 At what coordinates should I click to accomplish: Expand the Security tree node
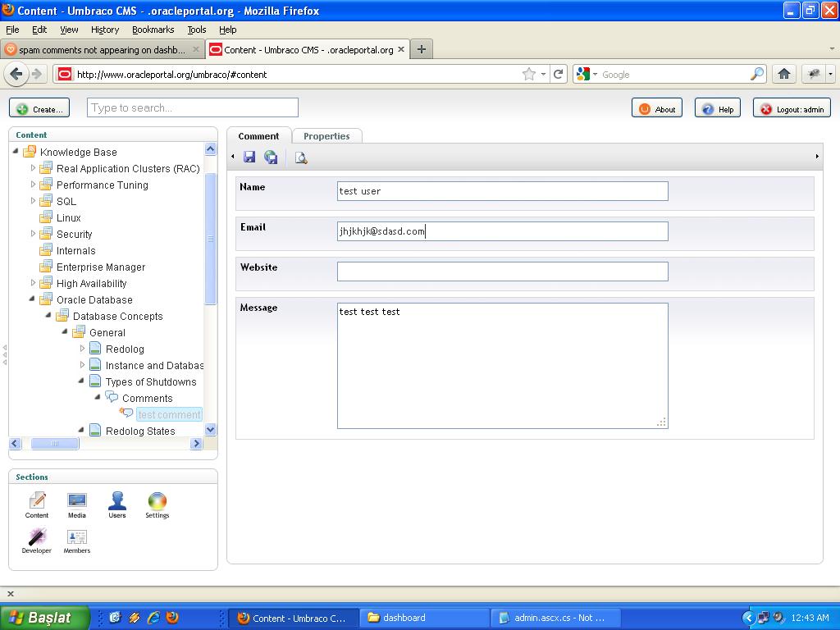(33, 234)
